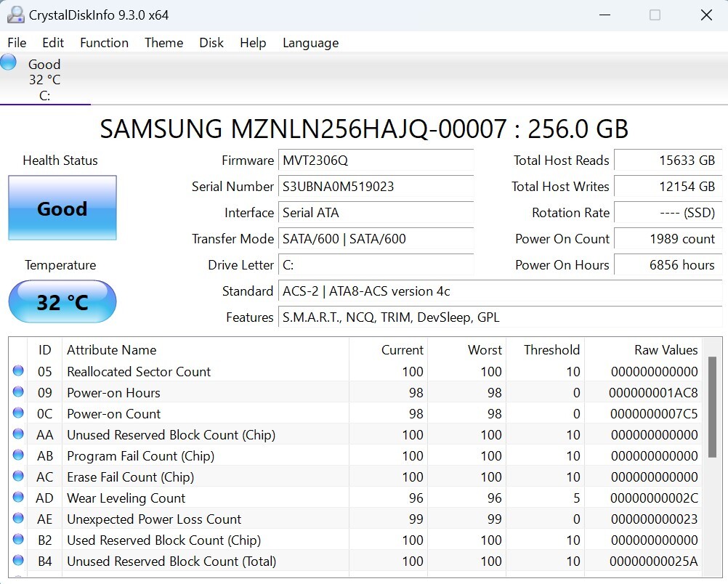Open the Function menu
The image size is (728, 584).
click(104, 43)
